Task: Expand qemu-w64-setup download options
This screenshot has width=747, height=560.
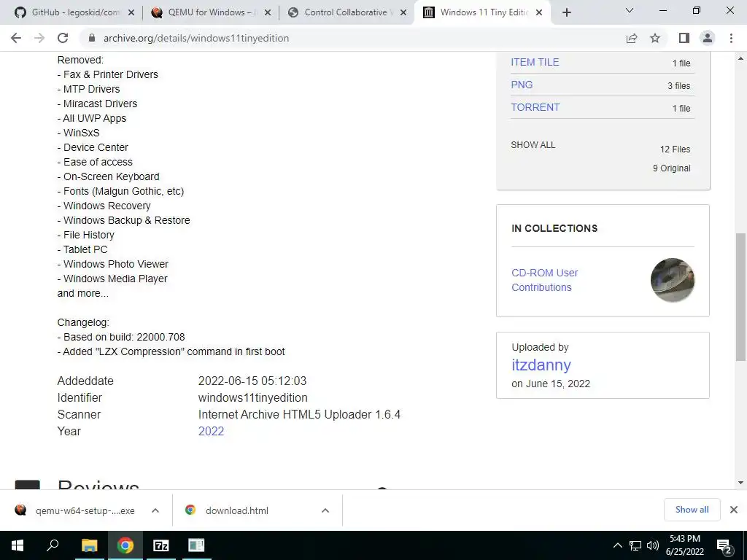Action: point(155,510)
